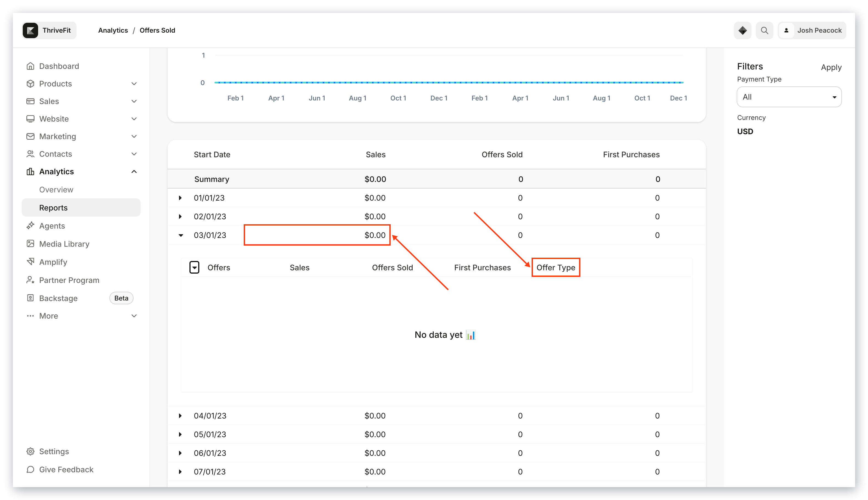Click Josh Peacock account name
This screenshot has height=500, width=868.
(x=819, y=30)
